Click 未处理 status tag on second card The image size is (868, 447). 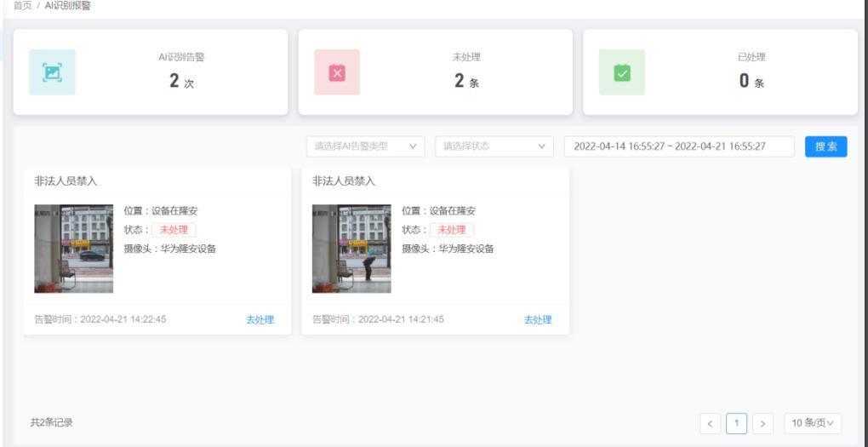[x=452, y=230]
